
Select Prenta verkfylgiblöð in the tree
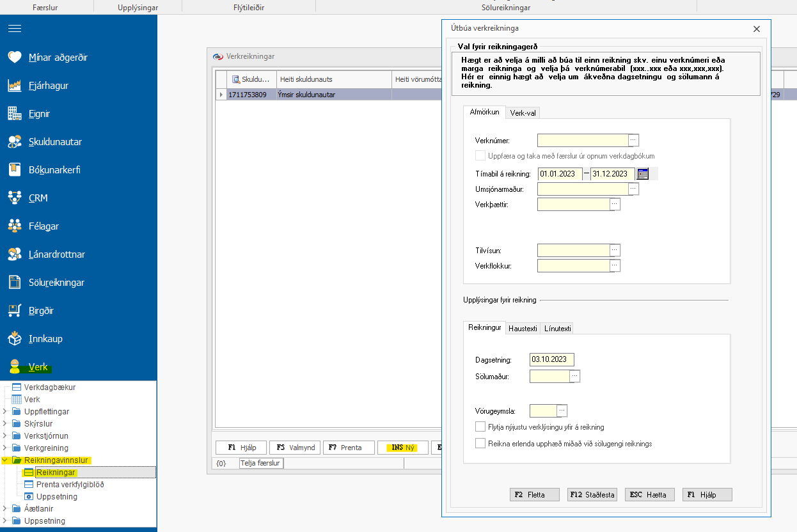(x=70, y=485)
